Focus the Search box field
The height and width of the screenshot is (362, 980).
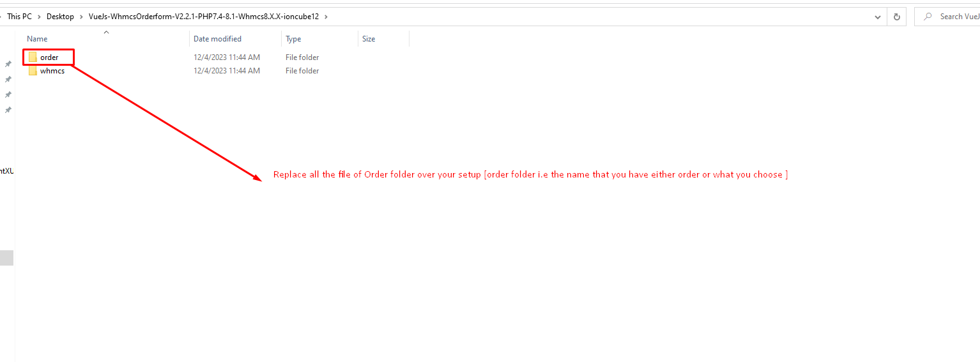958,17
